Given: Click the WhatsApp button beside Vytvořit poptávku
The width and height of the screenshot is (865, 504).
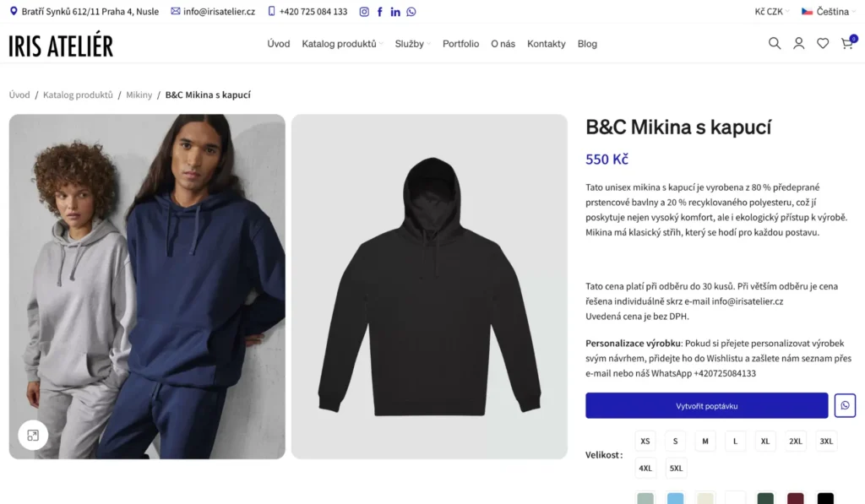Looking at the screenshot, I should tap(845, 405).
